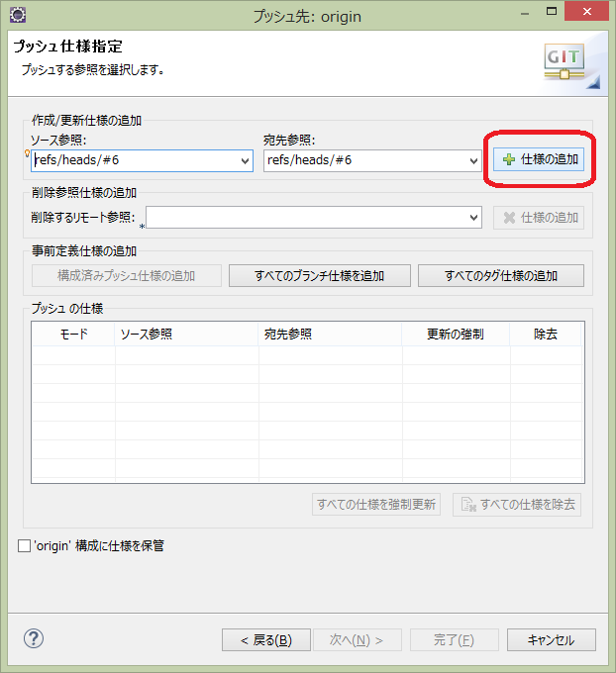
Task: Open help via question mark icon
Action: (x=34, y=638)
